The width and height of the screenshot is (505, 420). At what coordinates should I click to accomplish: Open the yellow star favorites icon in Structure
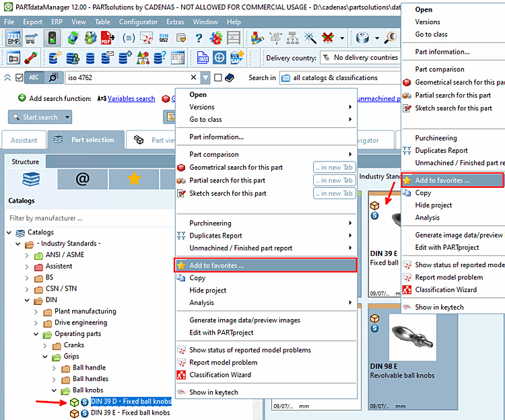pos(134,179)
